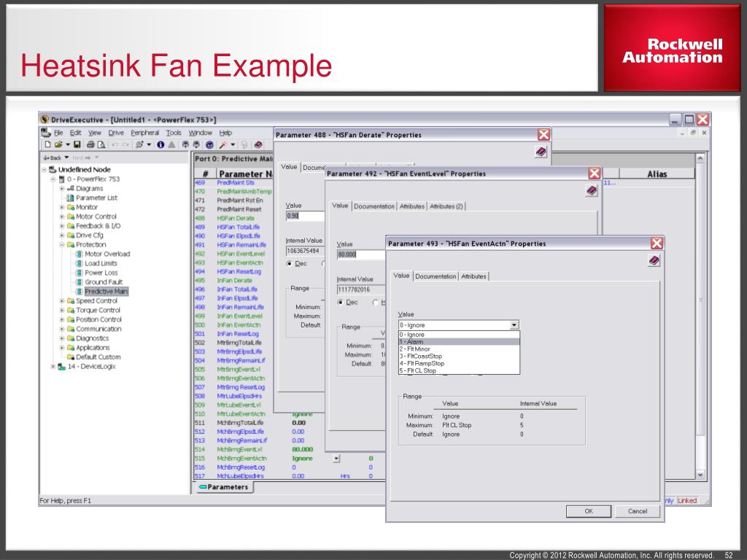Click the Parameter List icon in tree
This screenshot has height=560, width=747.
tap(71, 198)
